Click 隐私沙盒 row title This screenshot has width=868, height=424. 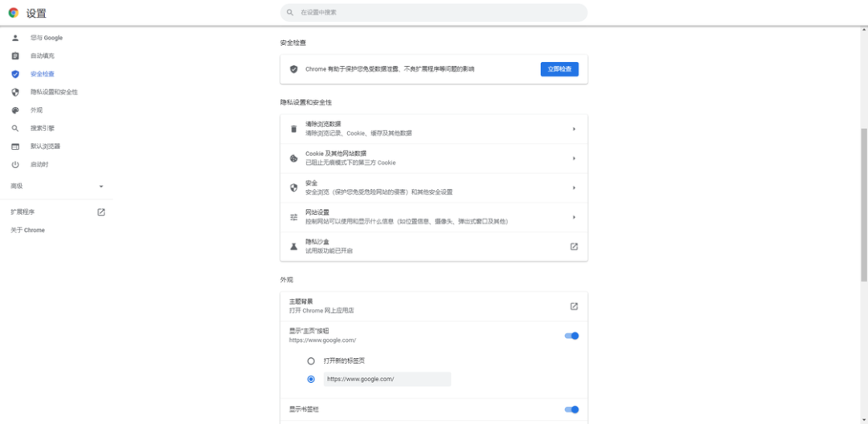(317, 241)
